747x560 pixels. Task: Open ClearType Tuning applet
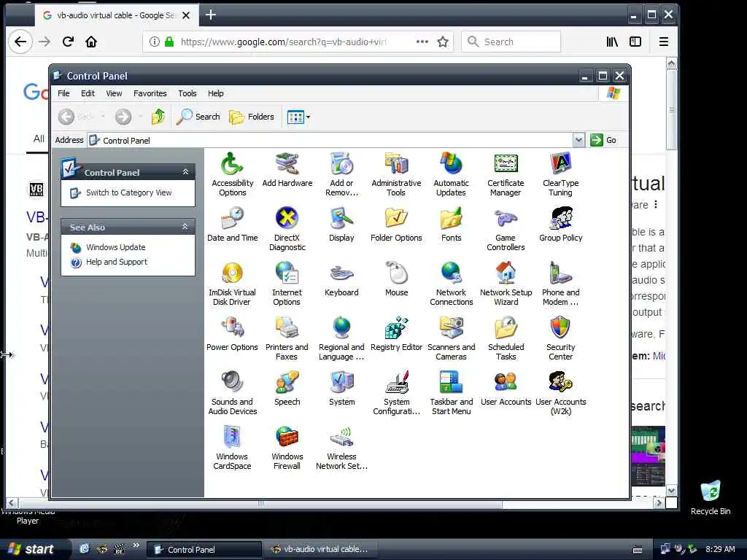(x=560, y=174)
